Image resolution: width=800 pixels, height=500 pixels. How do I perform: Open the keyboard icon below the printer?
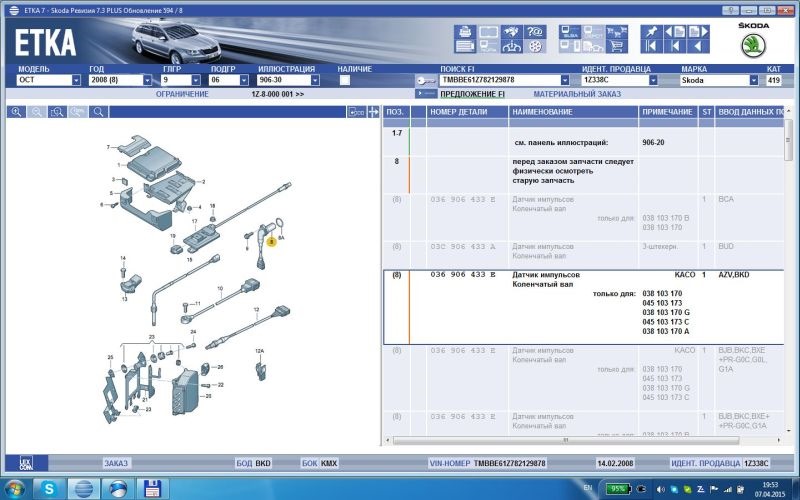click(465, 46)
